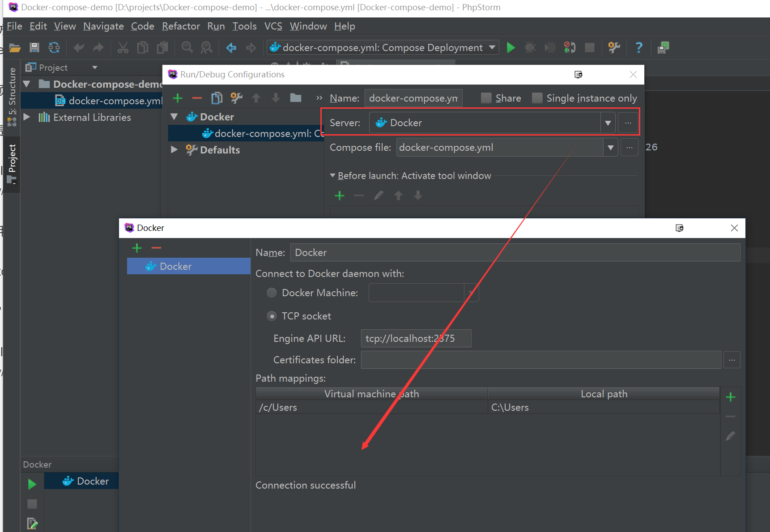Remove Docker server with red minus icon

(156, 248)
